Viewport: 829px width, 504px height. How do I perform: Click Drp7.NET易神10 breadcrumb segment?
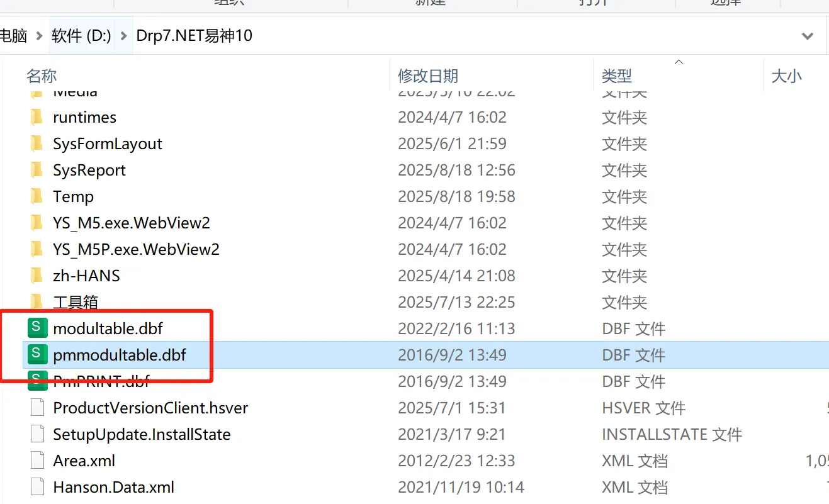click(x=194, y=36)
